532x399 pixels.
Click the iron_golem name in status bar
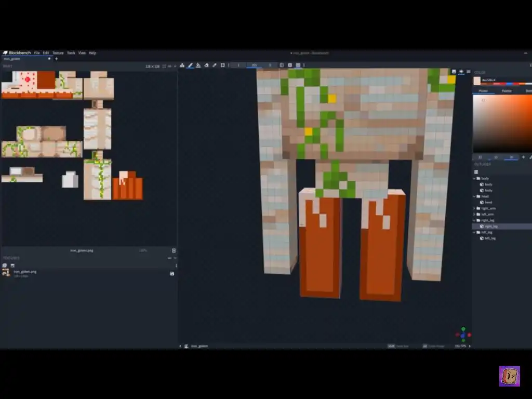click(x=199, y=346)
